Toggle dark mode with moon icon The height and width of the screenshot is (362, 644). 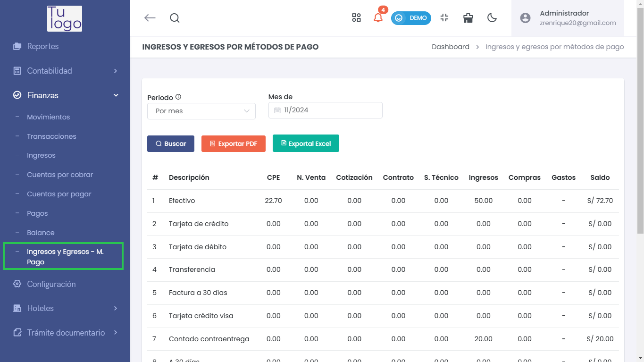click(x=492, y=18)
